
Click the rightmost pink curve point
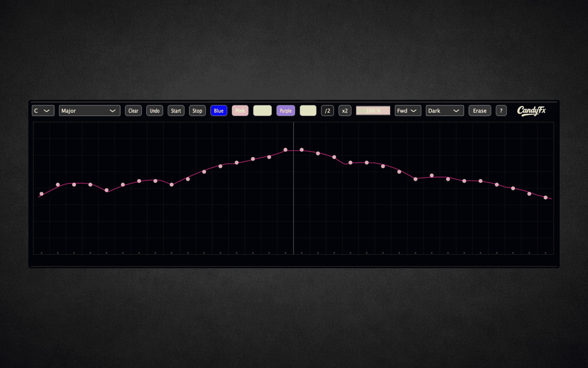[545, 198]
